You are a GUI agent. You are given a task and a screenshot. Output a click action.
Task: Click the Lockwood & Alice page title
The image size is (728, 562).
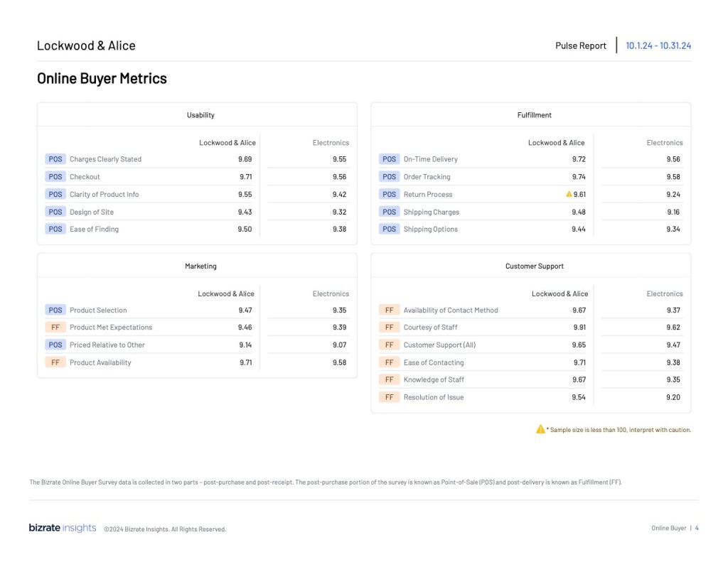click(x=86, y=45)
